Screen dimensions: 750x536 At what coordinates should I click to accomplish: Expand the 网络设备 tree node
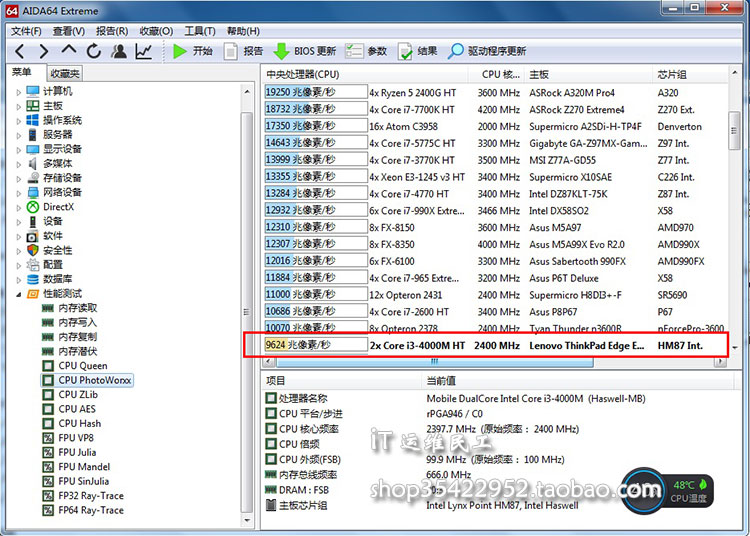tap(19, 193)
